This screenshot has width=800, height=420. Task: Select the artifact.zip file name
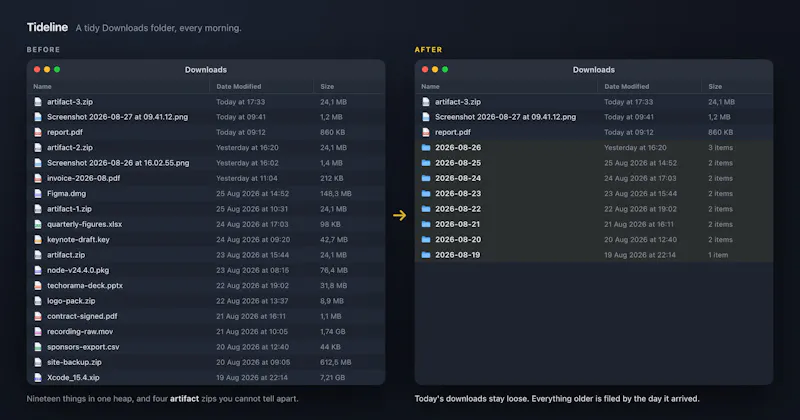[66, 255]
